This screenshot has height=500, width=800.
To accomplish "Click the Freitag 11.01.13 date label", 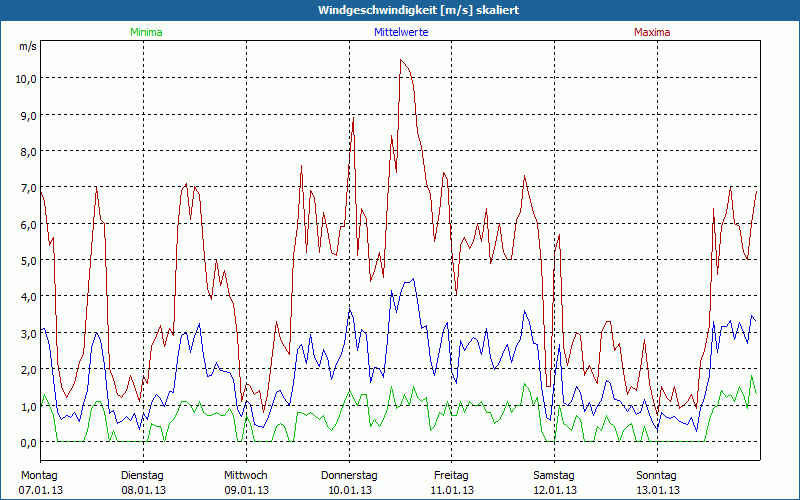I will pos(451,483).
